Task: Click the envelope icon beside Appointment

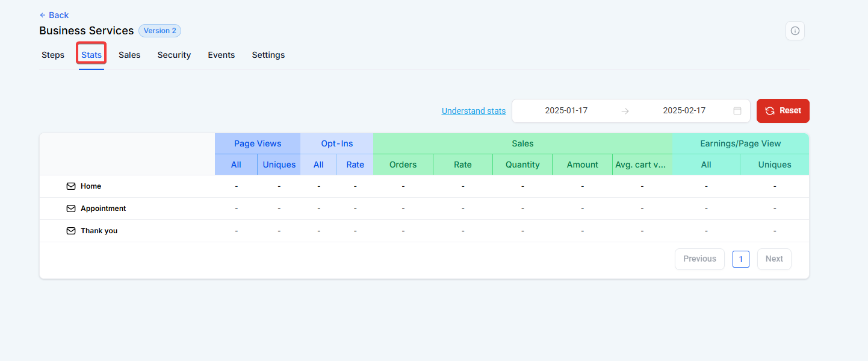Action: [71, 209]
